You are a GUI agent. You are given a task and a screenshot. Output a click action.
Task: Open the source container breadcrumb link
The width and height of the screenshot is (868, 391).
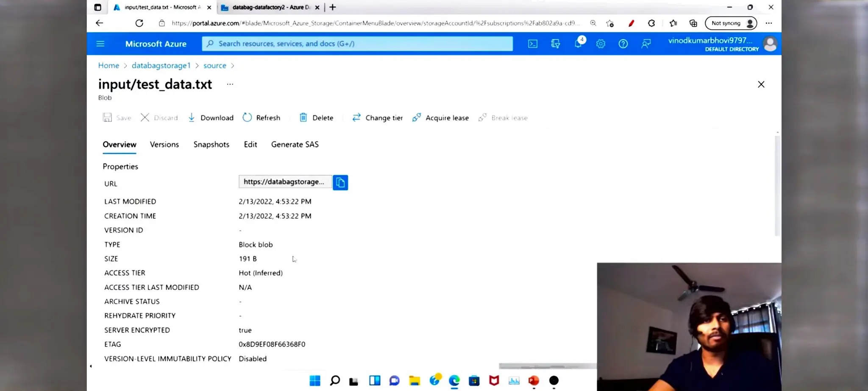pos(215,65)
